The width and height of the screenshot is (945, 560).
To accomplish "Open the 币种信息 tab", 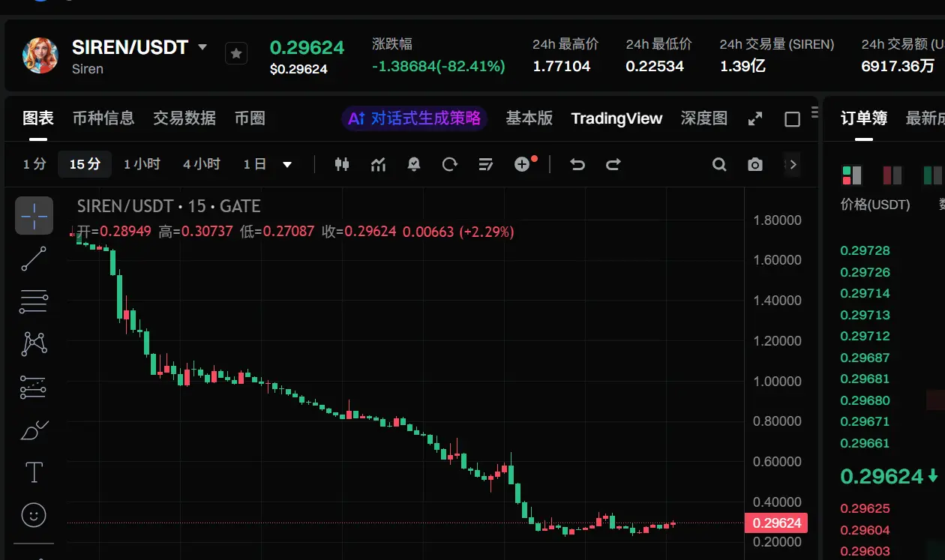I will tap(103, 118).
